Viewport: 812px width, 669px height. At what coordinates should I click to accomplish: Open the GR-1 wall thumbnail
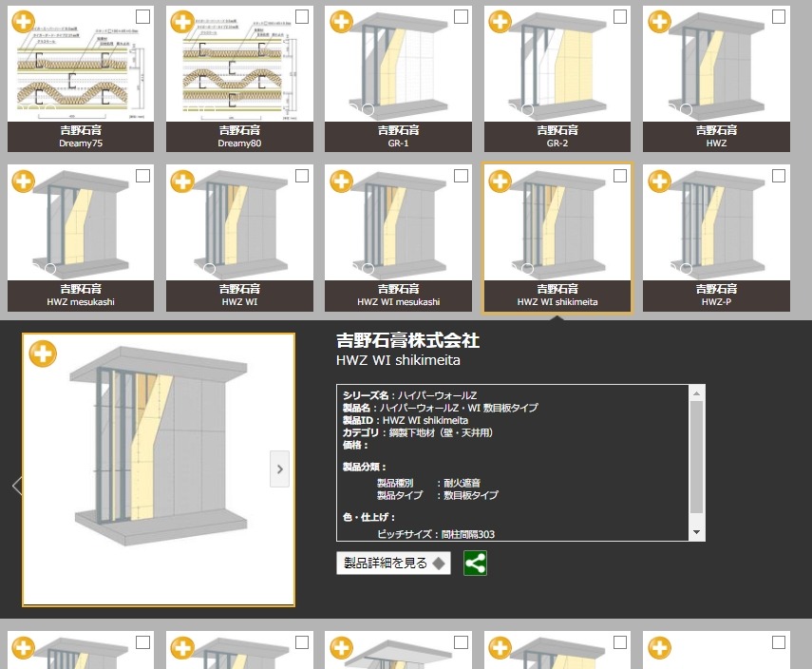[x=398, y=64]
